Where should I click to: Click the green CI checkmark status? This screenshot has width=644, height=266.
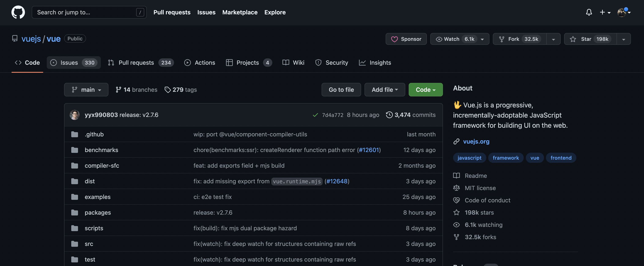click(x=315, y=115)
